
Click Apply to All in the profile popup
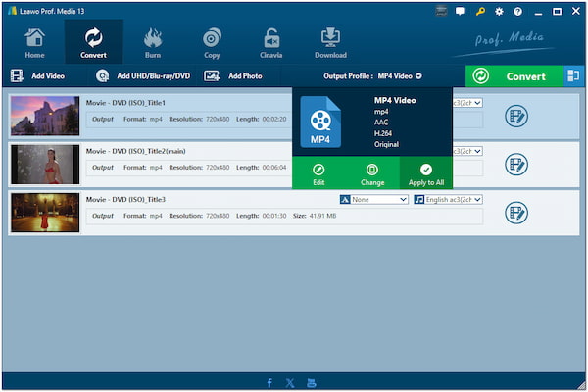pos(426,174)
